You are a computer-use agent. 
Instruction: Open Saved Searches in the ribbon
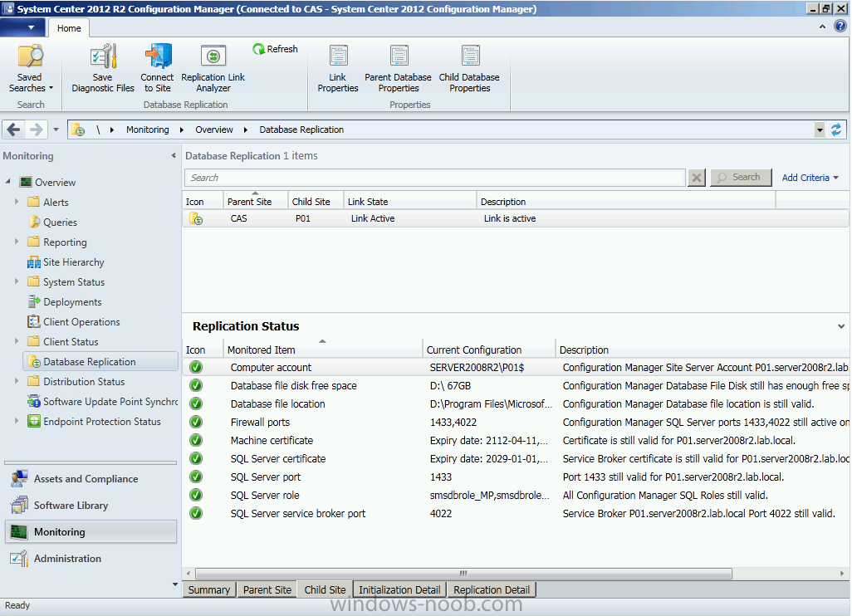[x=31, y=68]
